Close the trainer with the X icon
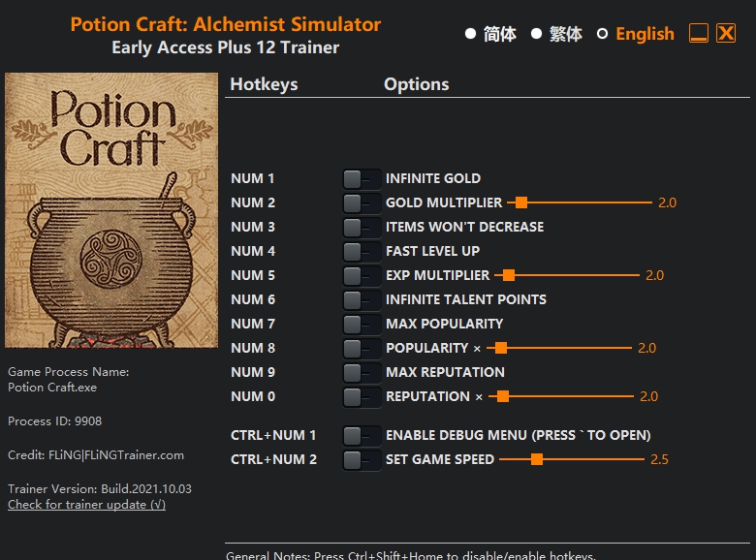The width and height of the screenshot is (756, 560). point(726,34)
